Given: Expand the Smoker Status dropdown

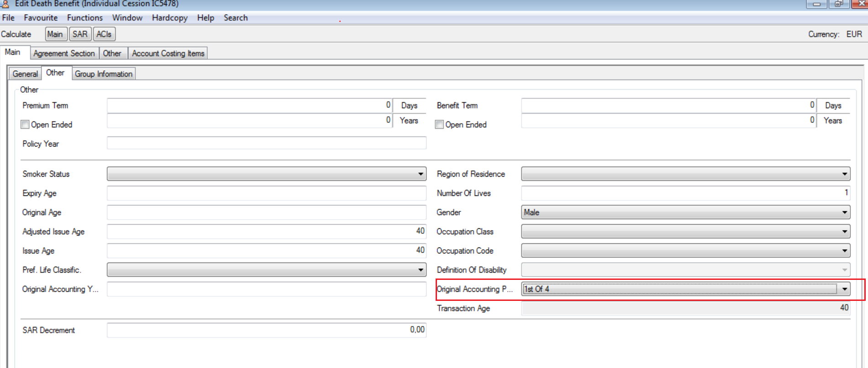Looking at the screenshot, I should pos(421,174).
